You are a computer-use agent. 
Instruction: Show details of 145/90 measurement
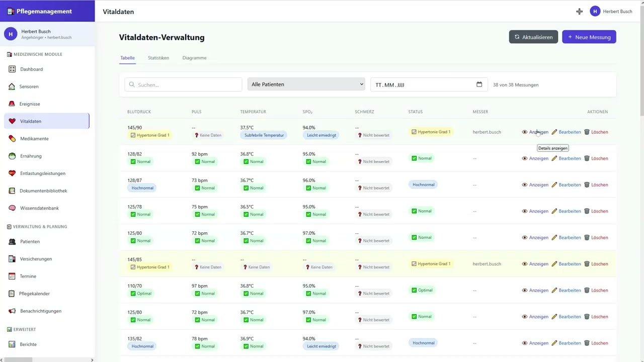point(535,132)
